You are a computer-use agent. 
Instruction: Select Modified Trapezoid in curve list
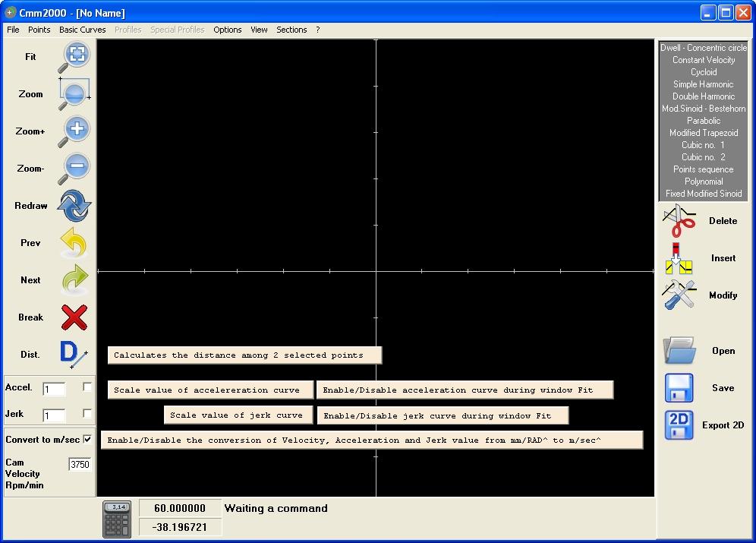pyautogui.click(x=704, y=133)
